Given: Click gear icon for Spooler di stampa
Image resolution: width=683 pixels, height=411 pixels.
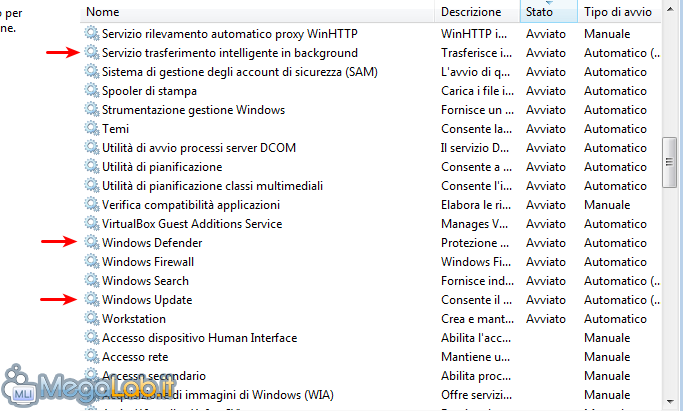Looking at the screenshot, I should pyautogui.click(x=92, y=91).
